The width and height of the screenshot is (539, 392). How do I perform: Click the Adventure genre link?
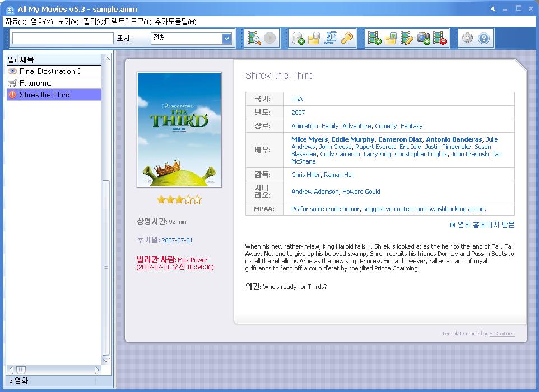click(x=357, y=126)
